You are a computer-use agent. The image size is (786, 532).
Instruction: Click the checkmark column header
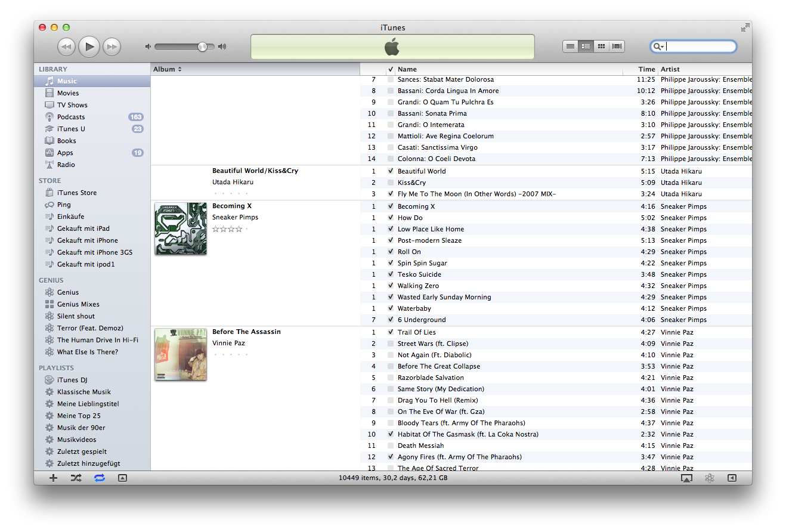click(391, 69)
